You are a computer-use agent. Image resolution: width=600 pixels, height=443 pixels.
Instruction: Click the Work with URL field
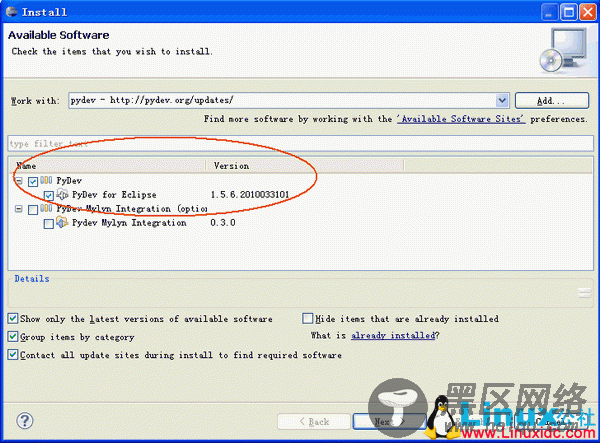[x=282, y=101]
